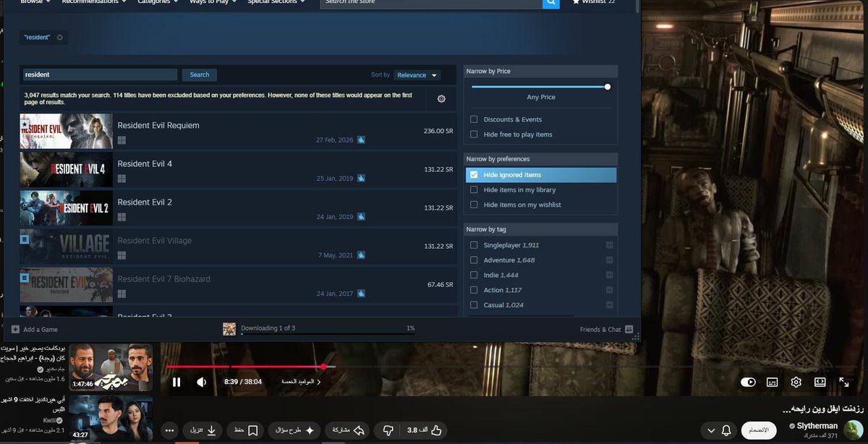Check the Casual tag filter
This screenshot has width=868, height=444.
click(474, 305)
